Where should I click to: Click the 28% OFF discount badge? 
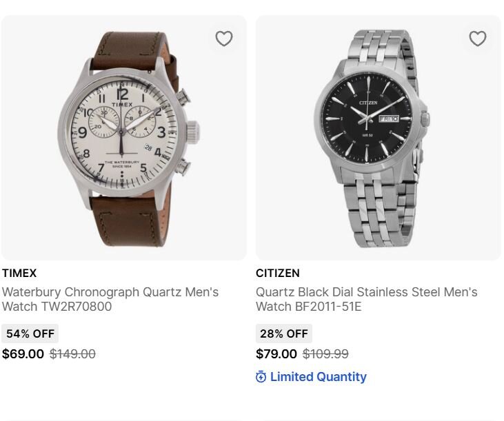[284, 333]
